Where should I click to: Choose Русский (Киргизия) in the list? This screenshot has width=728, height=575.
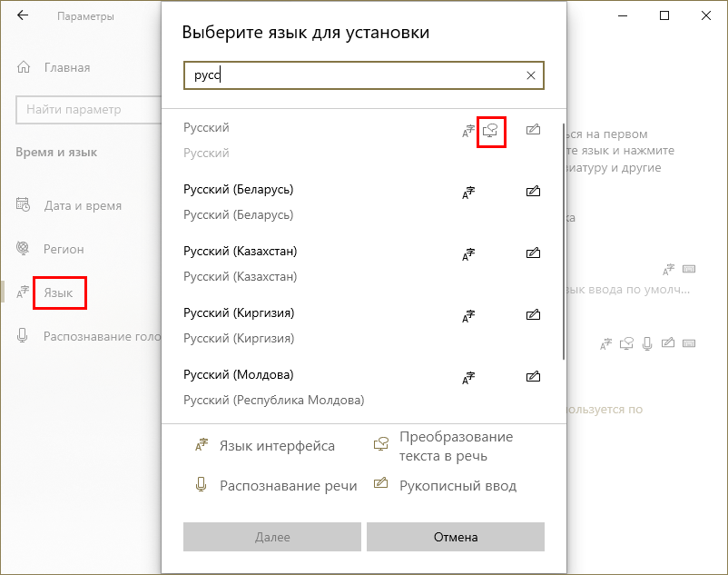(x=239, y=313)
